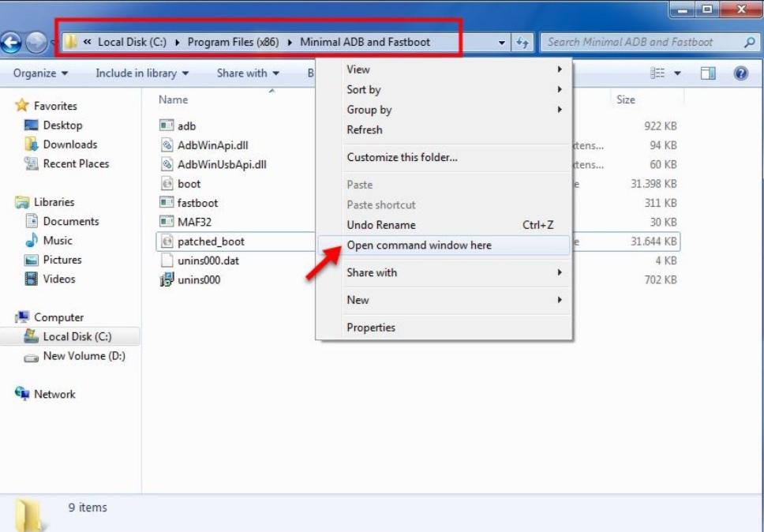Expand the View submenu in the context menu
The width and height of the screenshot is (764, 532).
[x=444, y=69]
